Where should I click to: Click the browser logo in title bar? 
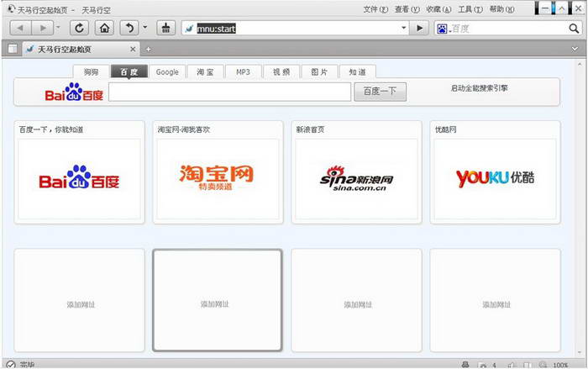point(12,8)
